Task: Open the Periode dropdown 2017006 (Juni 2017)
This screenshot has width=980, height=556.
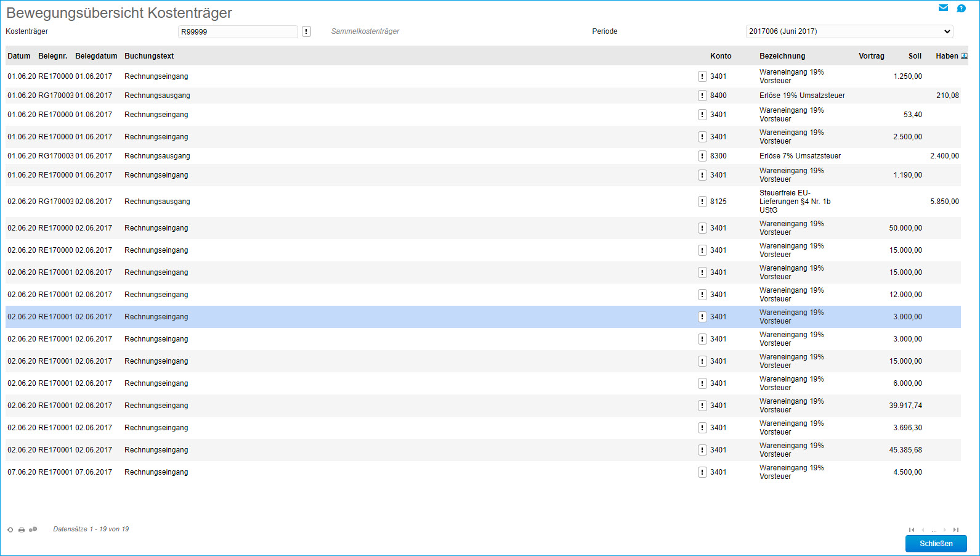Action: [849, 31]
